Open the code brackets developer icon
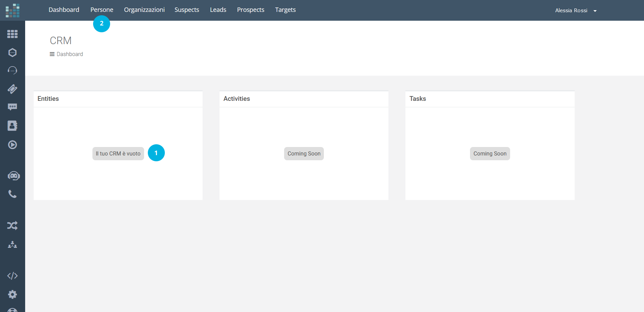The width and height of the screenshot is (644, 312). (13, 276)
